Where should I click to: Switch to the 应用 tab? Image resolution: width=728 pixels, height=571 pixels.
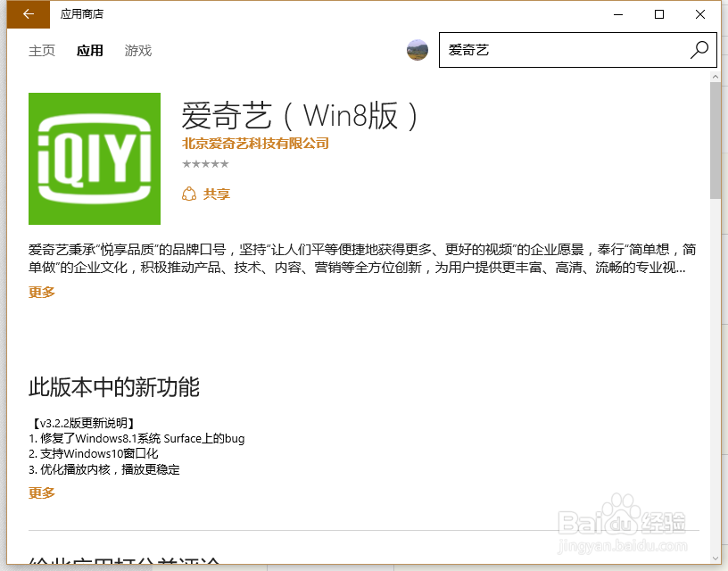89,50
